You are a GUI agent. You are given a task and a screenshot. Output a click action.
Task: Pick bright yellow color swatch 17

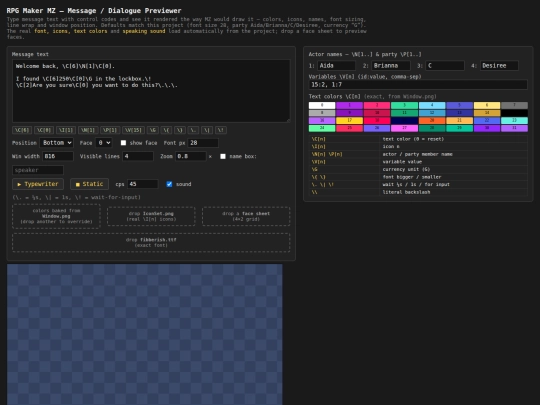coord(350,121)
